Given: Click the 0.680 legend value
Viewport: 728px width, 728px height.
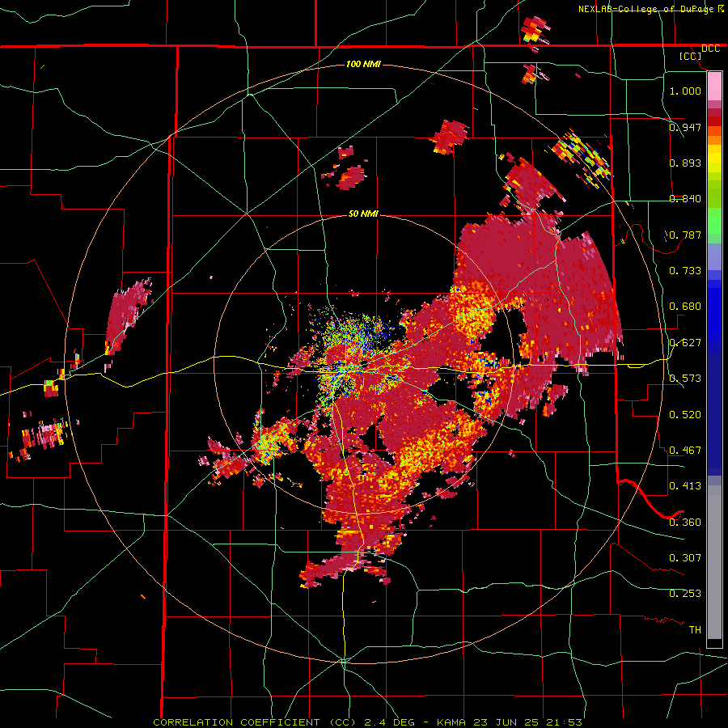Looking at the screenshot, I should click(685, 307).
